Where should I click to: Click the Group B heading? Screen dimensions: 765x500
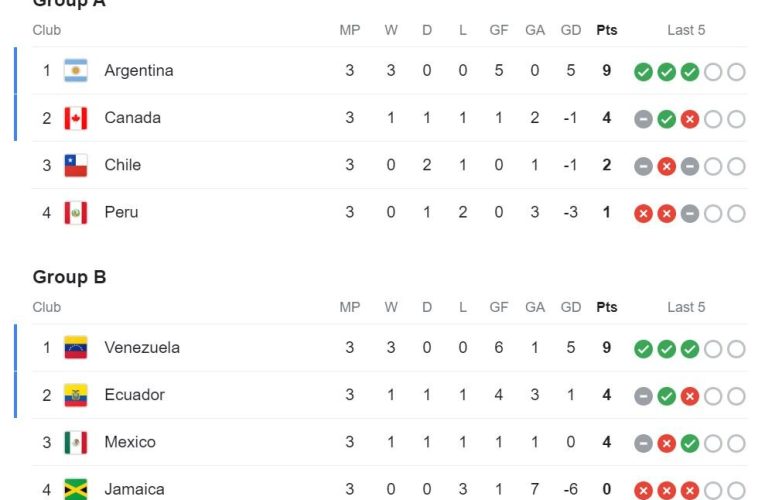69,277
